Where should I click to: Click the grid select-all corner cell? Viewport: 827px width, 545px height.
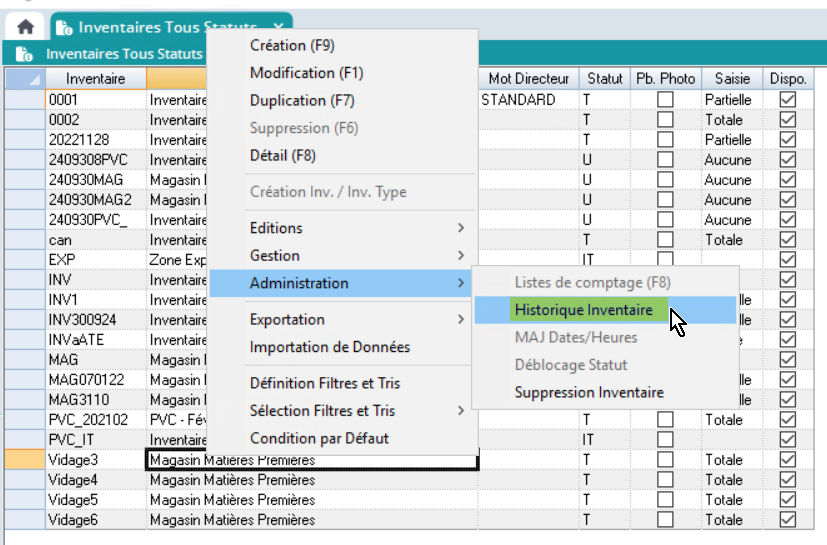(25, 79)
